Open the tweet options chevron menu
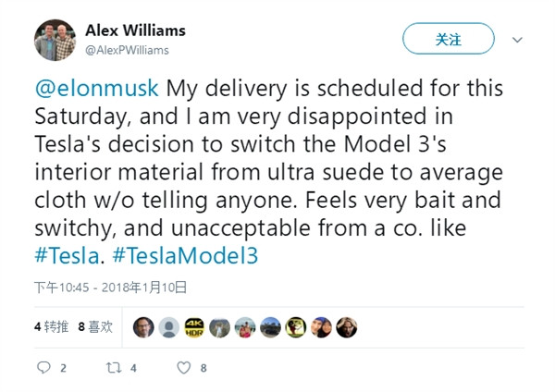The width and height of the screenshot is (555, 392). 517,40
